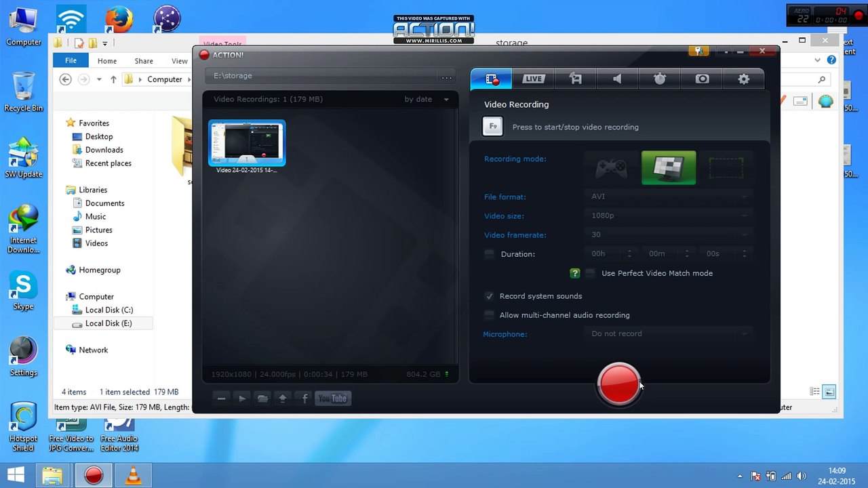Expand the File format AVI dropdown
Image resolution: width=868 pixels, height=488 pixels.
[x=669, y=197]
